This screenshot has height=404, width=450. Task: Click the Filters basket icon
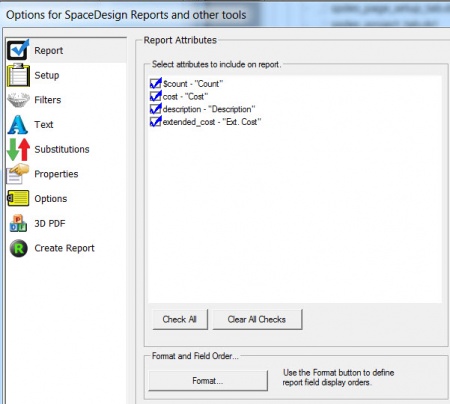(18, 100)
